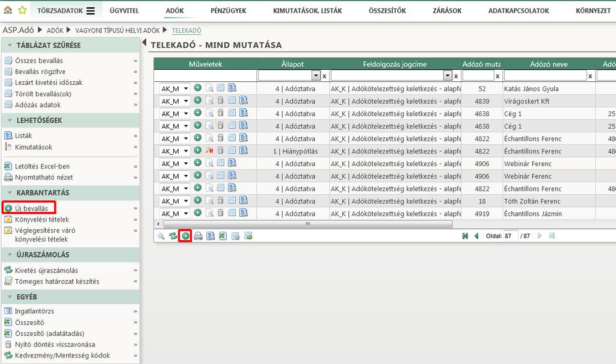Click trash icon in Hiánypótlás row
The image size is (616, 364).
[220, 150]
